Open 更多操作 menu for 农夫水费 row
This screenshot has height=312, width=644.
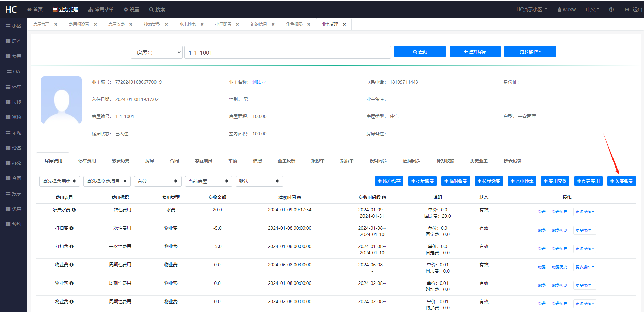click(584, 212)
